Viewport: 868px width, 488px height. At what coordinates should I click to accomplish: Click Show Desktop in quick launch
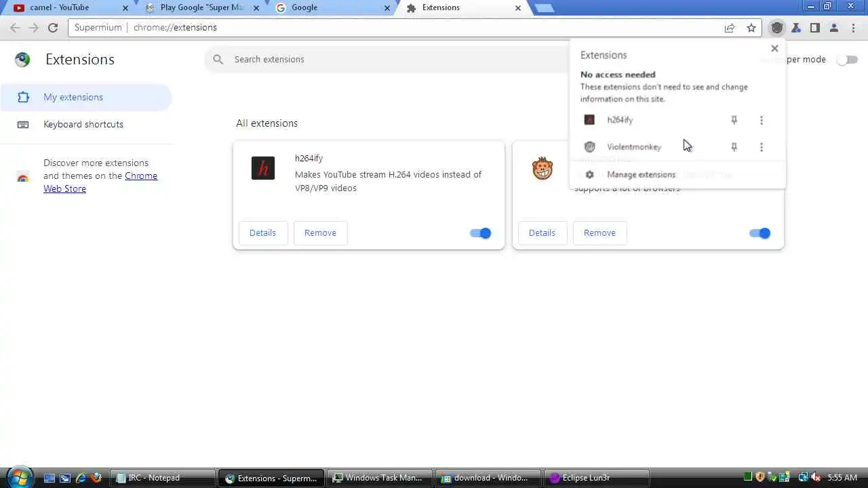(x=50, y=478)
